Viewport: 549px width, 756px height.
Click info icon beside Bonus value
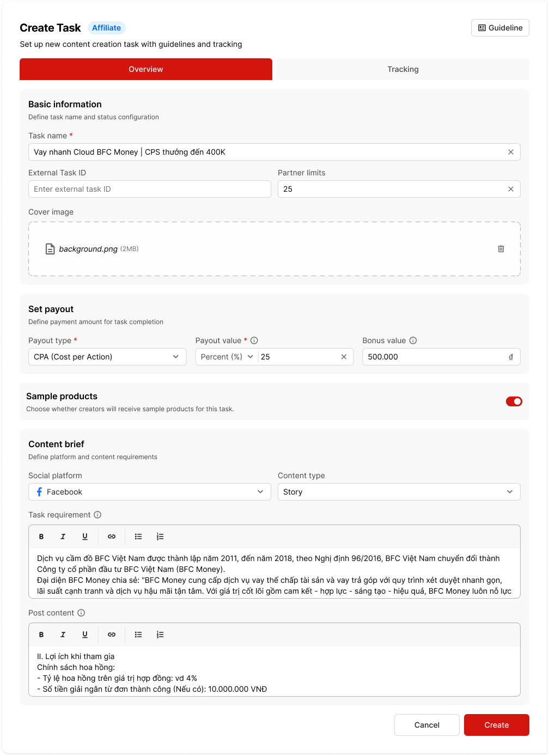click(x=413, y=340)
